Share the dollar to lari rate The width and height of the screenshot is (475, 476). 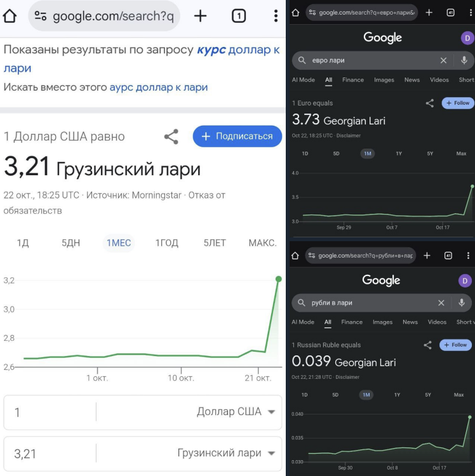[171, 136]
